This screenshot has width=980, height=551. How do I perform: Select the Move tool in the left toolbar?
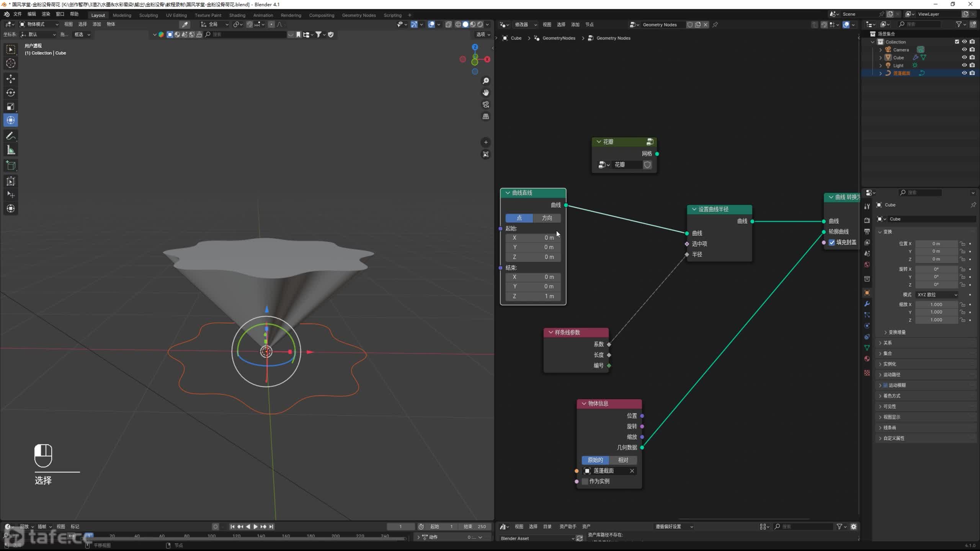coord(11,78)
